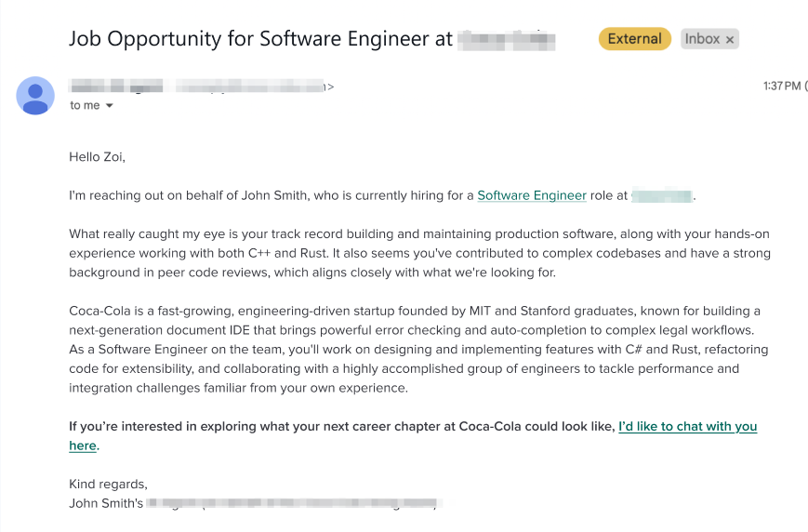Image resolution: width=808 pixels, height=532 pixels.
Task: Open the Software Engineer role link
Action: coord(532,195)
